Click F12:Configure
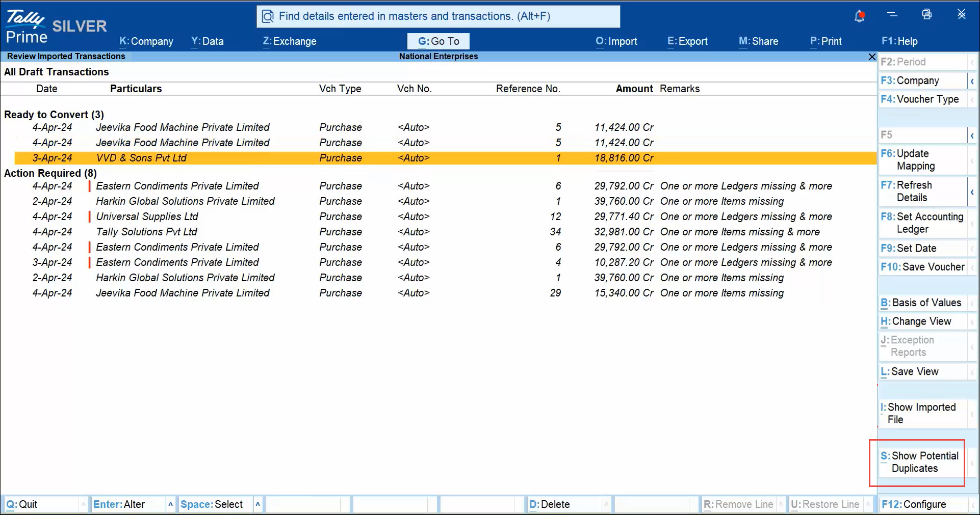This screenshot has height=515, width=980. [922, 504]
